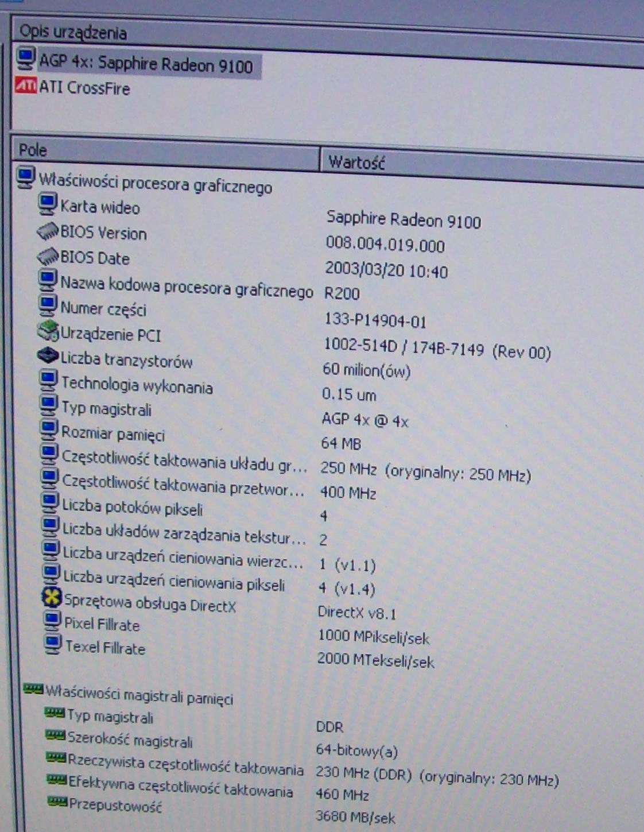
Task: Click the R200 code name value
Action: tap(342, 293)
